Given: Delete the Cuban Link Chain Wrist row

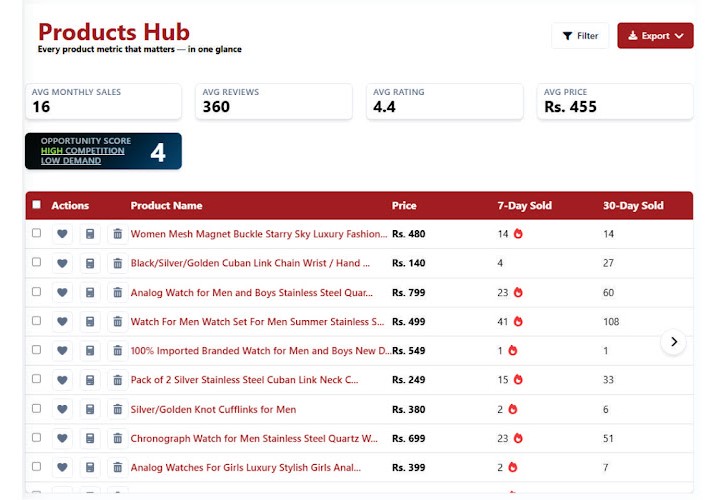Looking at the screenshot, I should pyautogui.click(x=118, y=263).
